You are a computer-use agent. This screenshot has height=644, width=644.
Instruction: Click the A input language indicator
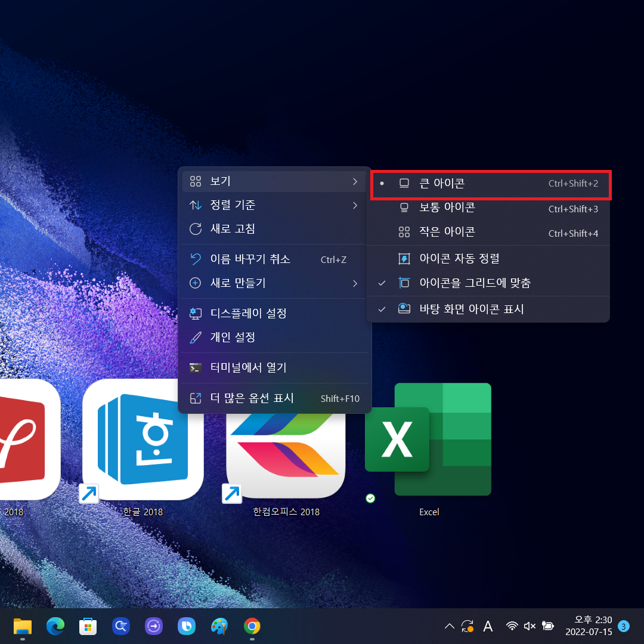pos(488,626)
